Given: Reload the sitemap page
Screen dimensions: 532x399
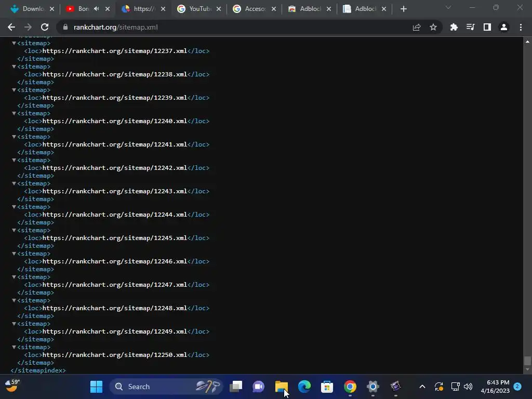Looking at the screenshot, I should coord(45,27).
